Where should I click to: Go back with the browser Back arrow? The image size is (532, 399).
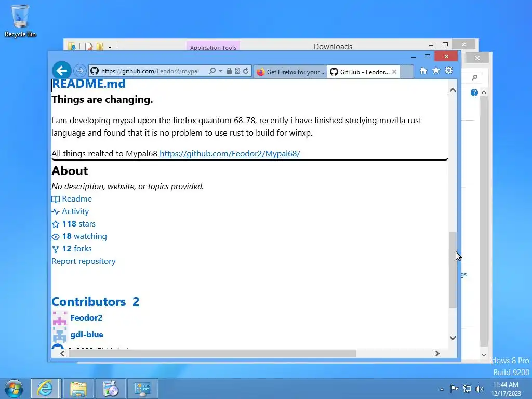[62, 71]
